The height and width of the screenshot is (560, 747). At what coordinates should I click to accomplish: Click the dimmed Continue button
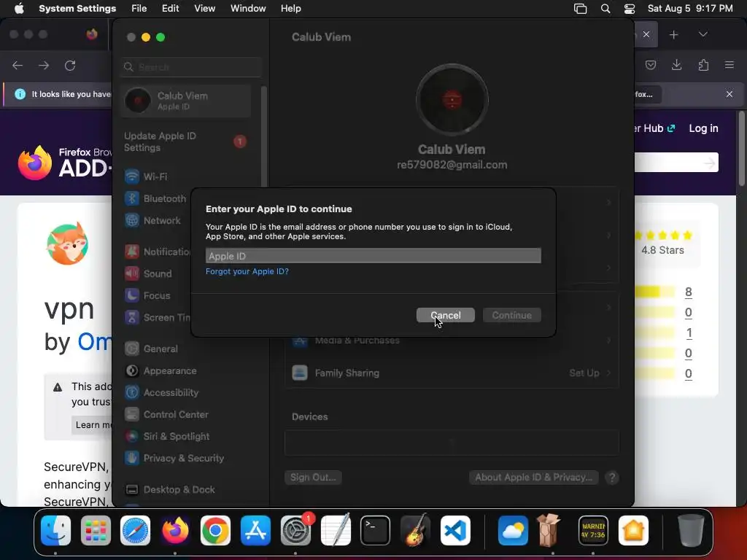click(511, 315)
